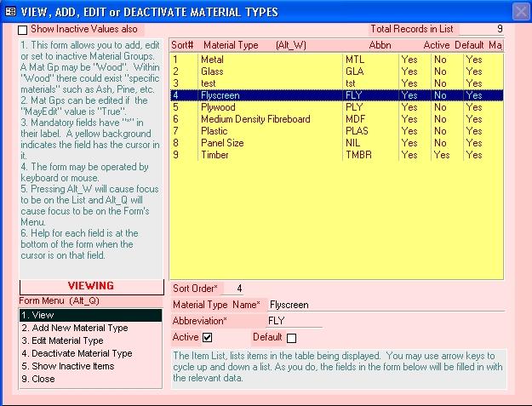Click the form icon in the title bar
The height and width of the screenshot is (406, 532).
coord(9,11)
